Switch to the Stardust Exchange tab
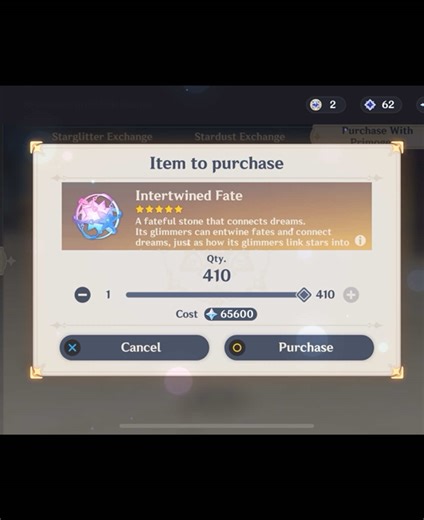424x520 pixels. click(240, 137)
